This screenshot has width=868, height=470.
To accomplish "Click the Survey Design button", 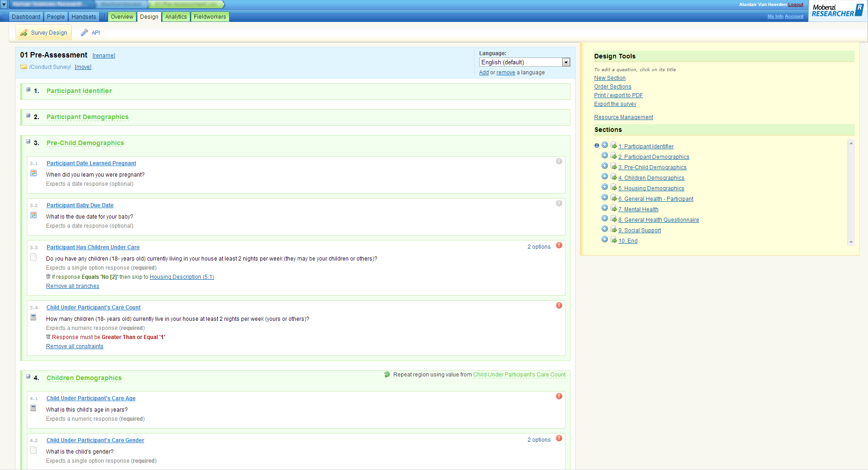I will (x=44, y=32).
